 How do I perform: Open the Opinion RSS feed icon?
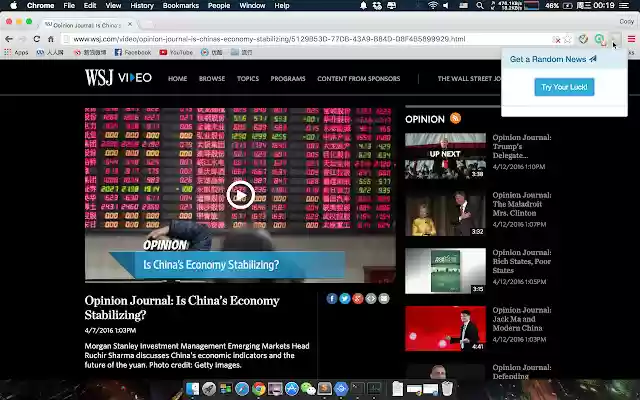456,118
